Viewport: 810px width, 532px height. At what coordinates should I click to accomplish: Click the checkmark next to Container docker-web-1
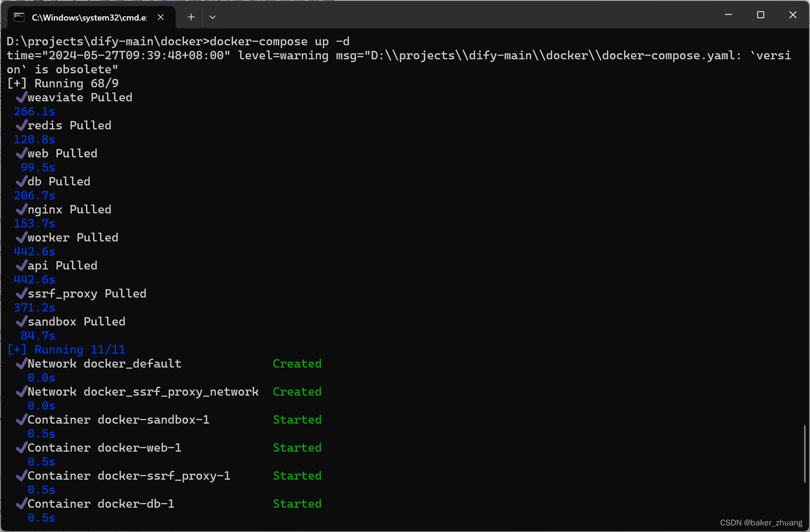tap(21, 447)
